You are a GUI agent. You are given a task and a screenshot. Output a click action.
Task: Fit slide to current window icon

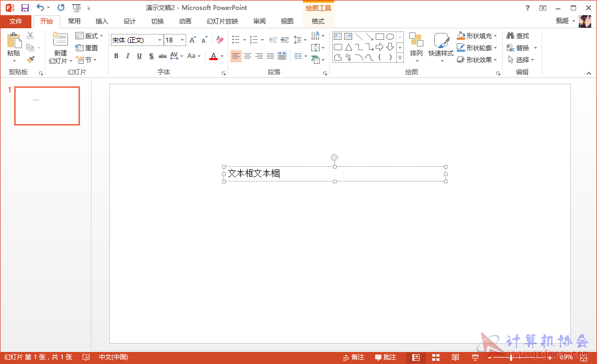pyautogui.click(x=584, y=357)
